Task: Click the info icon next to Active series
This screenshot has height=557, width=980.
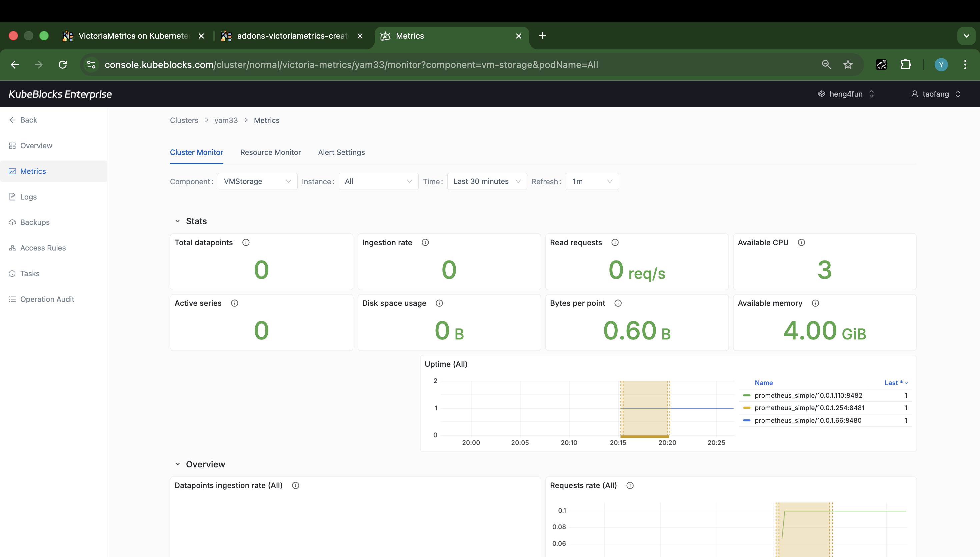Action: 235,303
